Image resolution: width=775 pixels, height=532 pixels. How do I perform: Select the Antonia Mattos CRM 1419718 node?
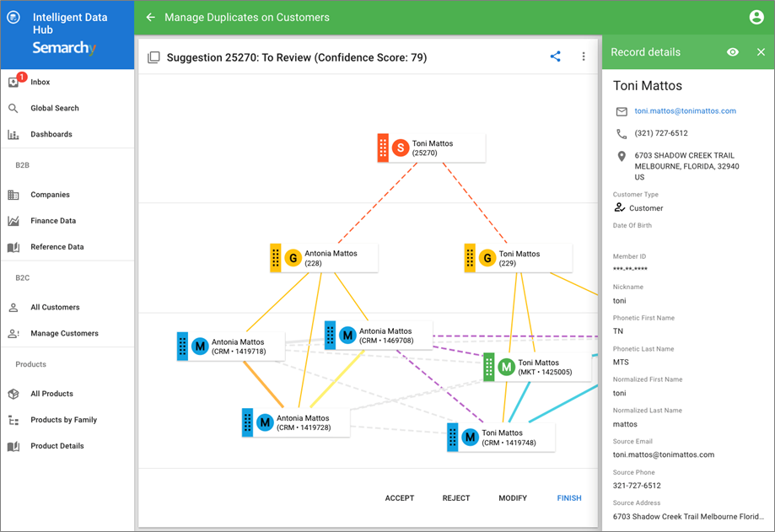click(231, 347)
